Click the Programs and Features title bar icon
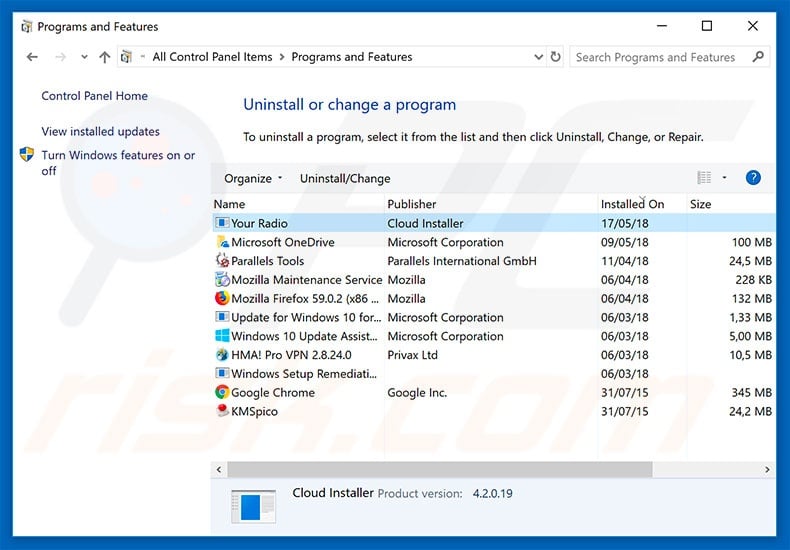The width and height of the screenshot is (790, 550). coord(26,26)
